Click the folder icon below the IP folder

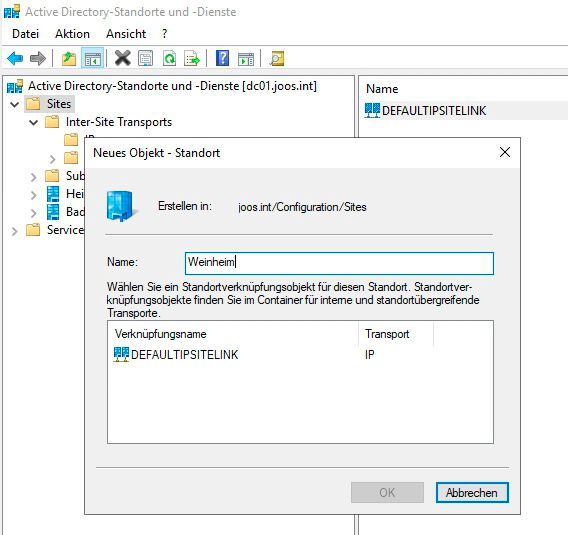tap(71, 158)
